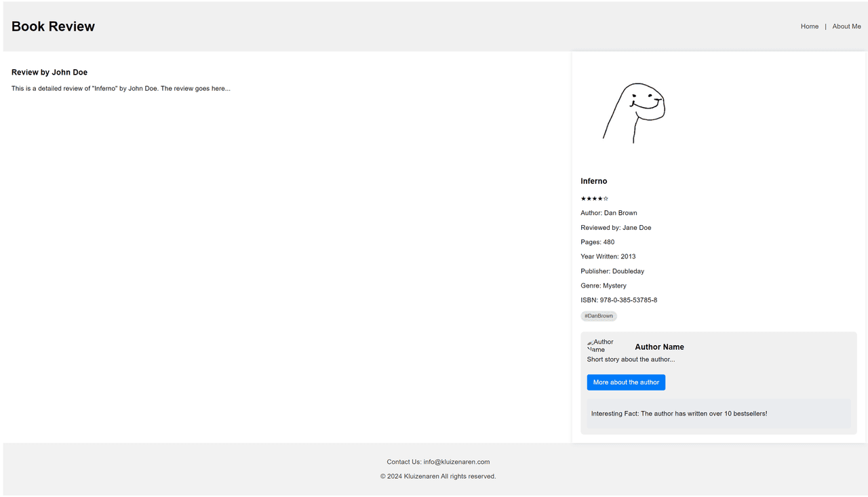Click the Interesting Fact box
Viewport: 868px width, 497px height.
[x=719, y=414]
